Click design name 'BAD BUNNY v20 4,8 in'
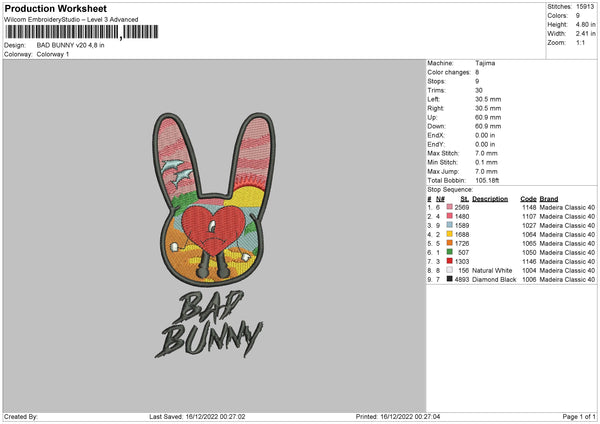Screen dimensions: 600x424 pyautogui.click(x=70, y=45)
